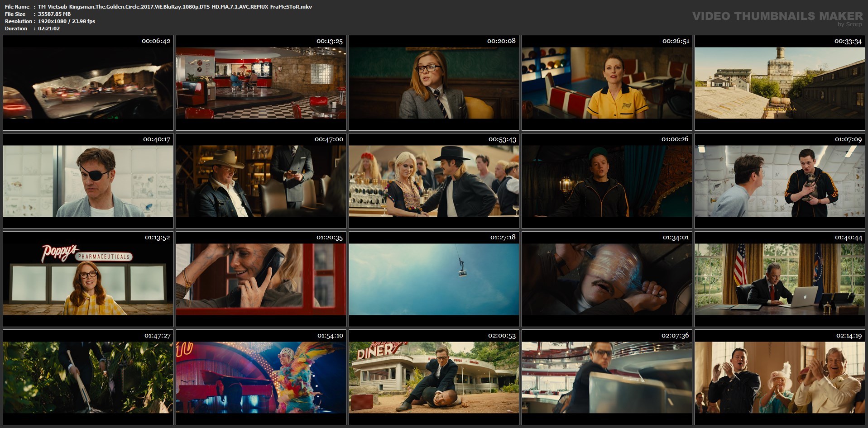This screenshot has width=868, height=428.
Task: Select the thumbnail at 00:33:34
Action: coord(780,83)
